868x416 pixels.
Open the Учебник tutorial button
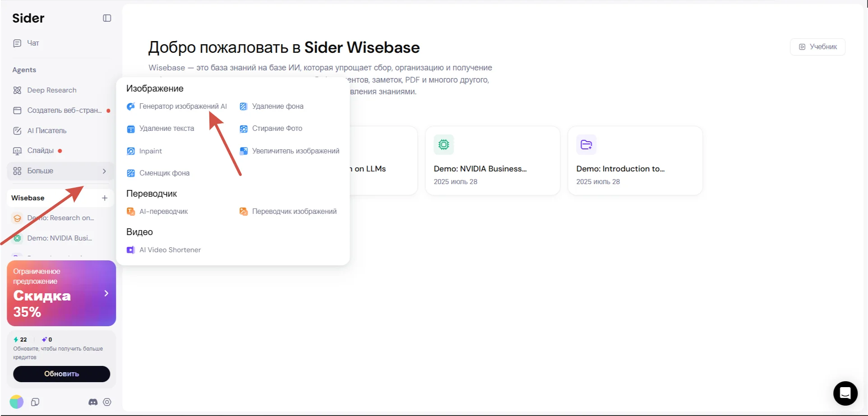817,47
